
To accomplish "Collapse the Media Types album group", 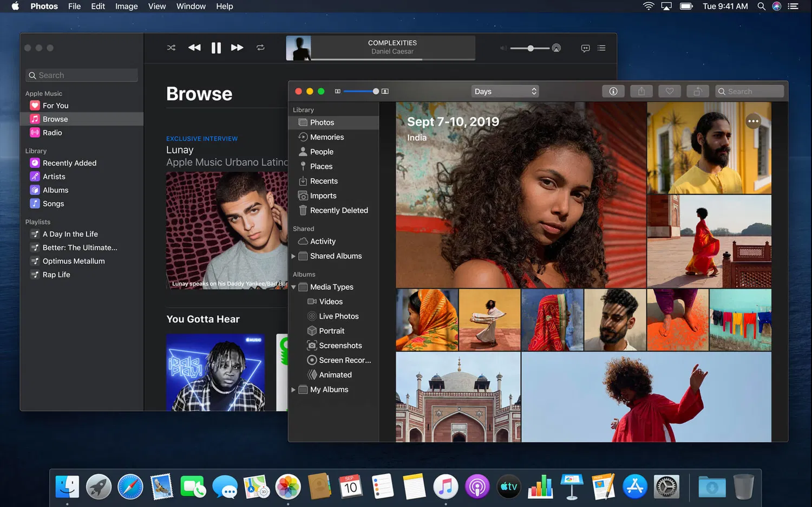I will (294, 287).
